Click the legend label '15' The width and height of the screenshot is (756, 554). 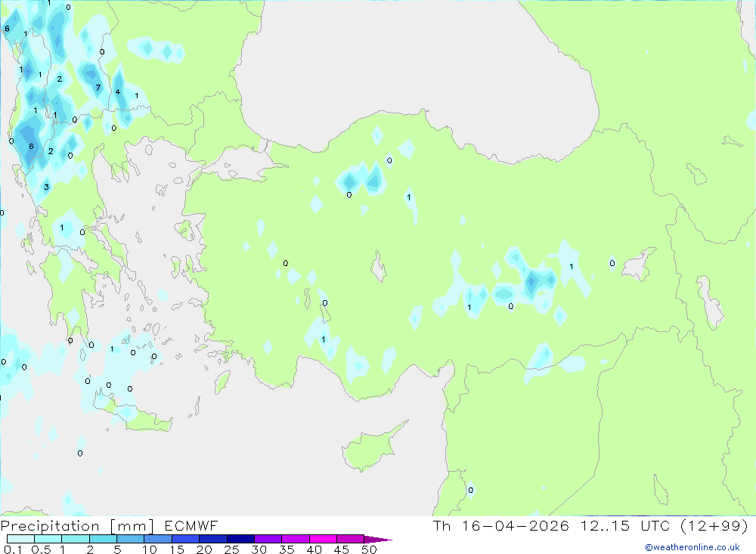coord(177,549)
